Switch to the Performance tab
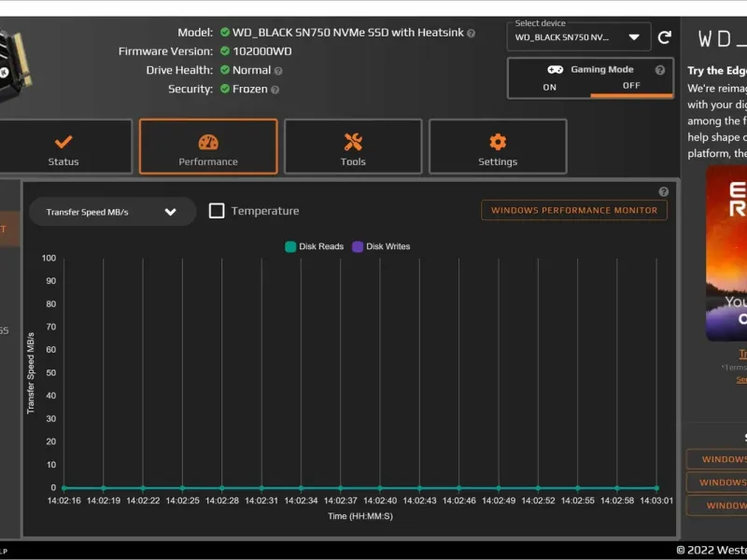Screen dimensions: 747x560 tap(208, 147)
